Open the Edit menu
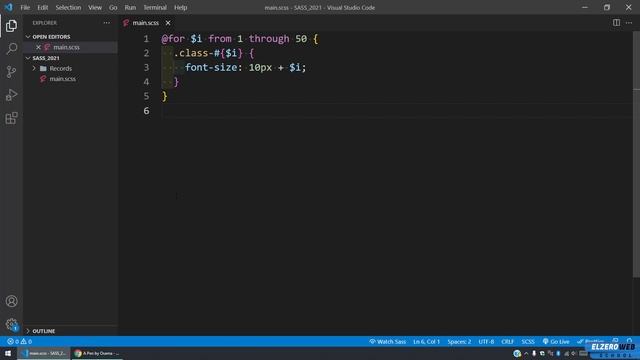Screen dimensions: 640x360 pos(42,7)
